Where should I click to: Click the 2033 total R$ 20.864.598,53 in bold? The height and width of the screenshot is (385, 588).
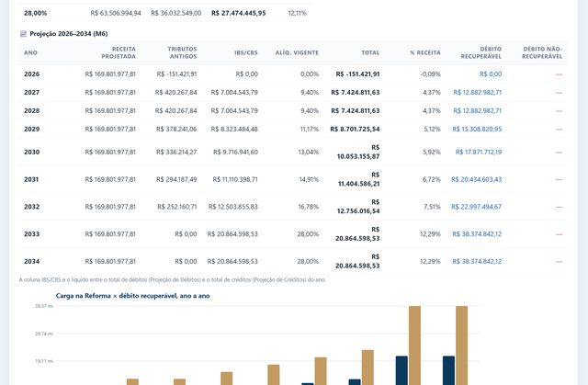pyautogui.click(x=357, y=234)
